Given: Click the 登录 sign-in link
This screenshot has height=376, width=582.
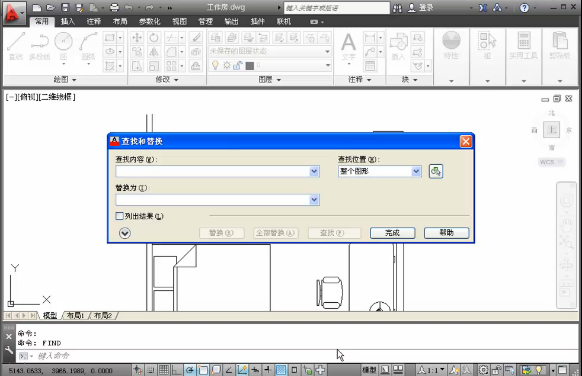Looking at the screenshot, I should click(426, 8).
